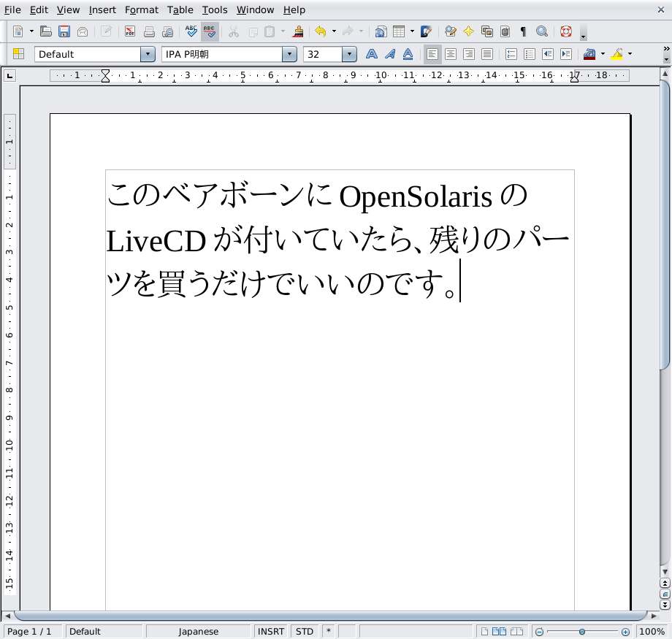Undo the last action with the yellow arrow
Viewport: 672px width, 639px height.
tap(320, 31)
